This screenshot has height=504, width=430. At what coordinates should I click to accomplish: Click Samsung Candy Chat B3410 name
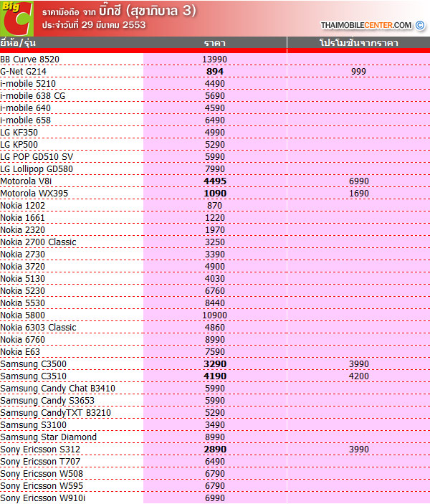point(58,389)
